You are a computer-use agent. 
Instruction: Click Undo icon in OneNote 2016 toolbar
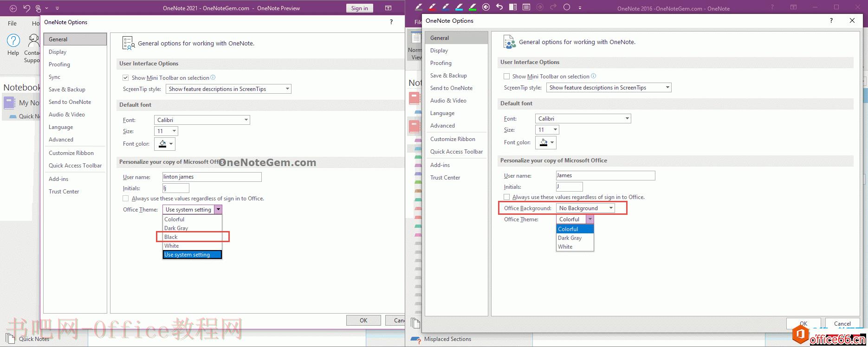(x=499, y=7)
